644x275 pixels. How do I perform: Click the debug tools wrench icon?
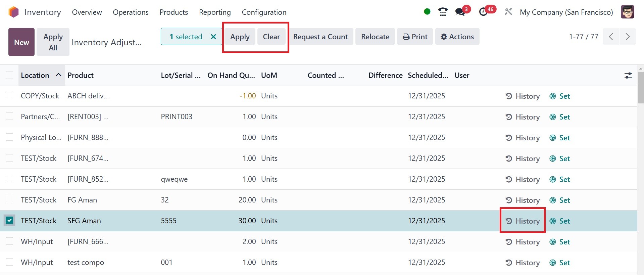pyautogui.click(x=508, y=12)
